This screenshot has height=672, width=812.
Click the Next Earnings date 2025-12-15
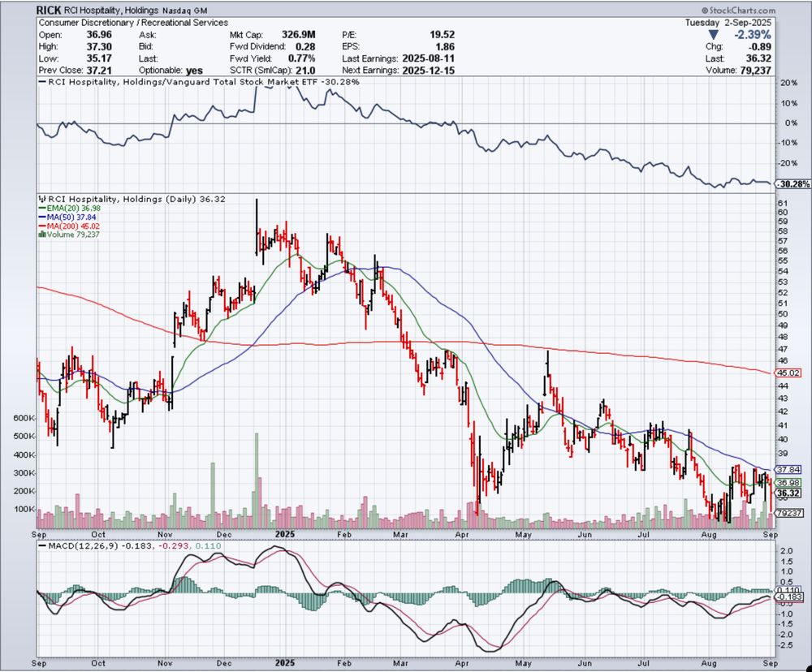(x=428, y=71)
